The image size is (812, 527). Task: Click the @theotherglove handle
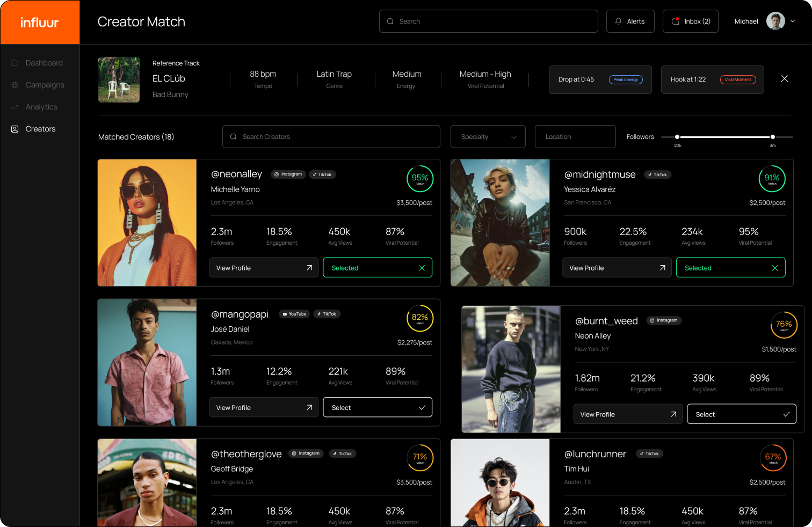pyautogui.click(x=247, y=454)
